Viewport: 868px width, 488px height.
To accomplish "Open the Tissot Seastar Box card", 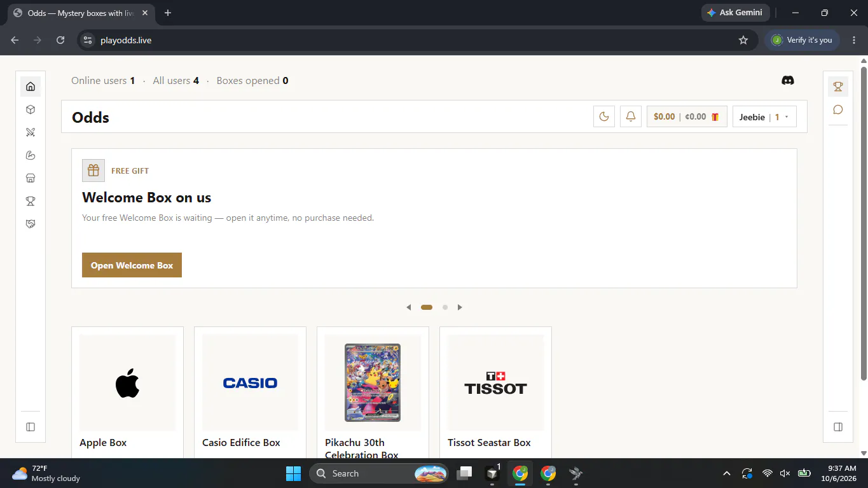I will point(495,392).
